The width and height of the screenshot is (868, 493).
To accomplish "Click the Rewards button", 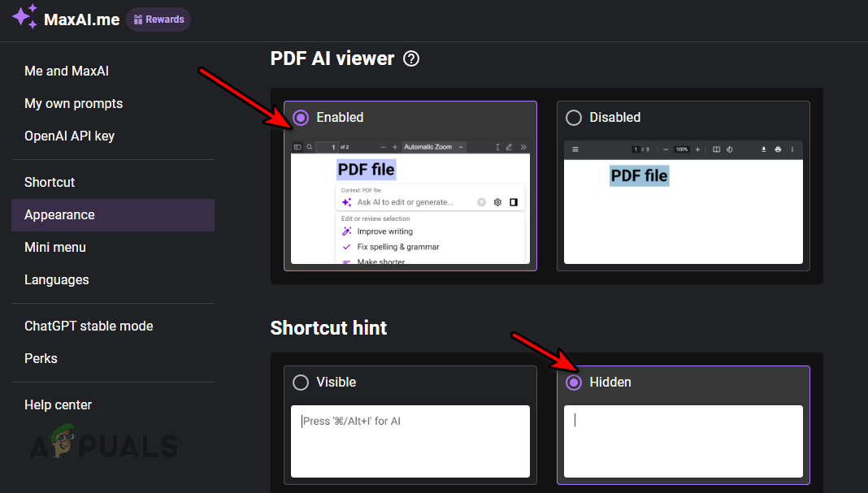I will point(158,19).
